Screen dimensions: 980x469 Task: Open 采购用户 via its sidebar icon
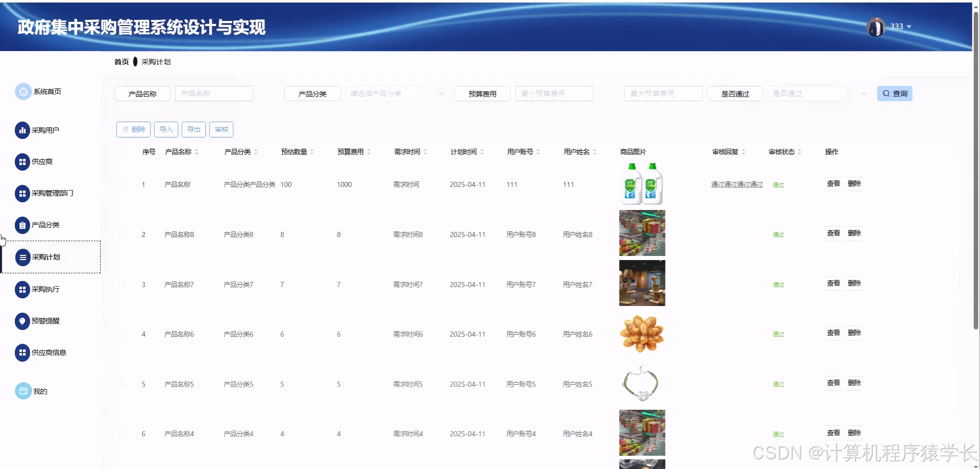(22, 130)
